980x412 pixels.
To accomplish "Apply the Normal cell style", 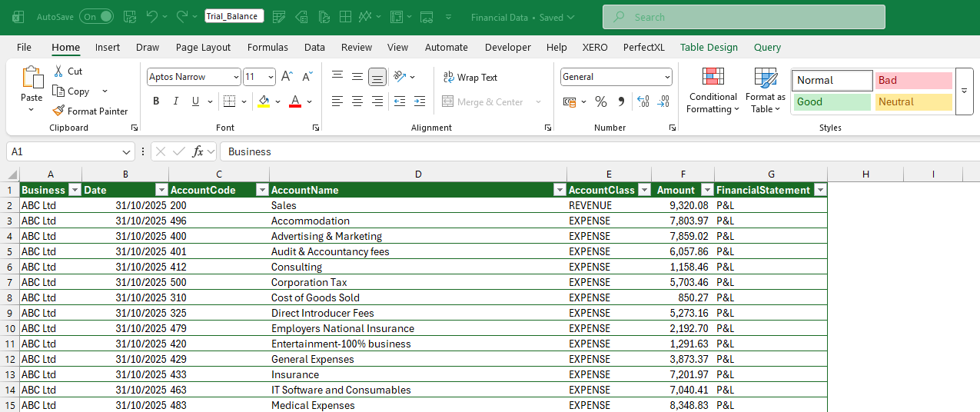I will point(832,80).
